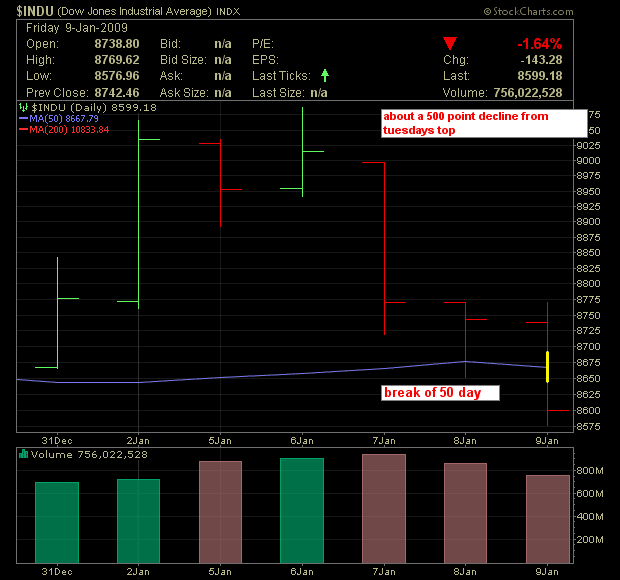This screenshot has width=620, height=580.
Task: Click the 5Jan date label under volume chart
Action: [x=220, y=571]
